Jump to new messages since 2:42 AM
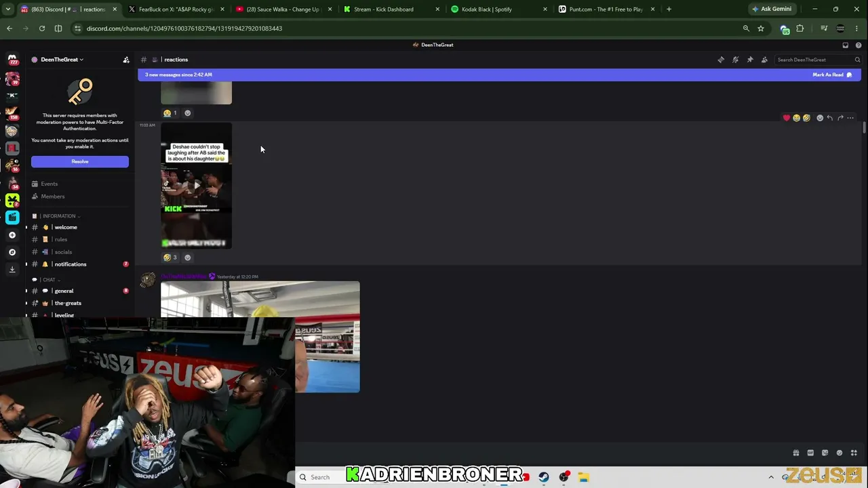 point(178,75)
